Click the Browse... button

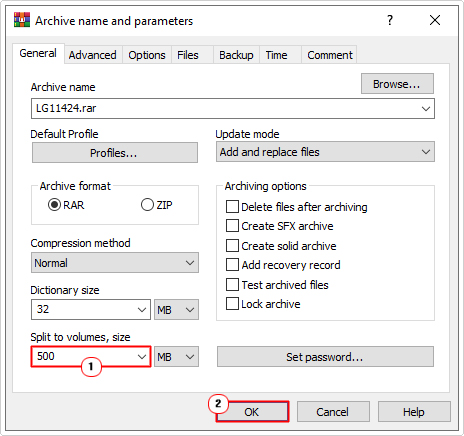pos(397,84)
